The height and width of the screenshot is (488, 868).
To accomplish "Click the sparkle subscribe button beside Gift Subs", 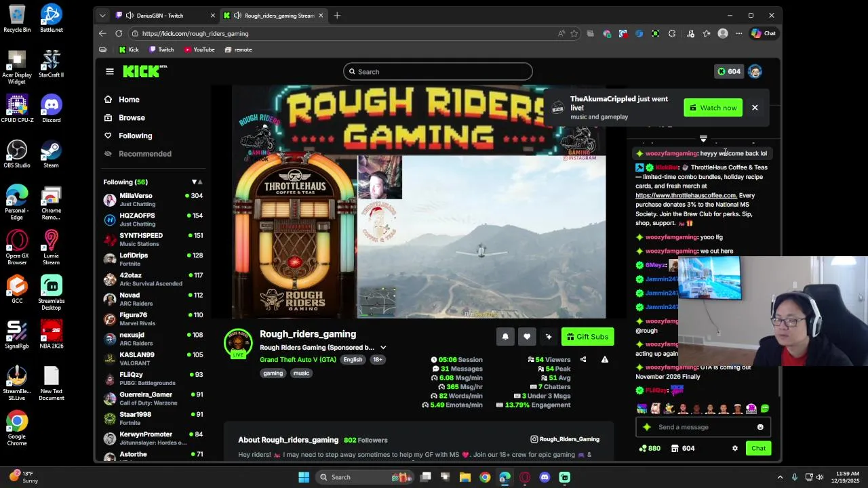I will pyautogui.click(x=549, y=337).
